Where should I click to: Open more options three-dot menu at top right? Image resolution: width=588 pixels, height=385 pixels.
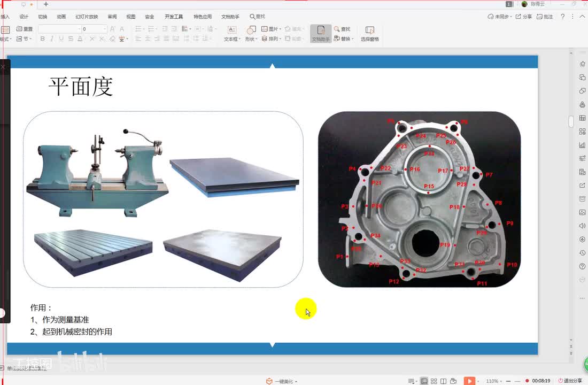pyautogui.click(x=572, y=17)
